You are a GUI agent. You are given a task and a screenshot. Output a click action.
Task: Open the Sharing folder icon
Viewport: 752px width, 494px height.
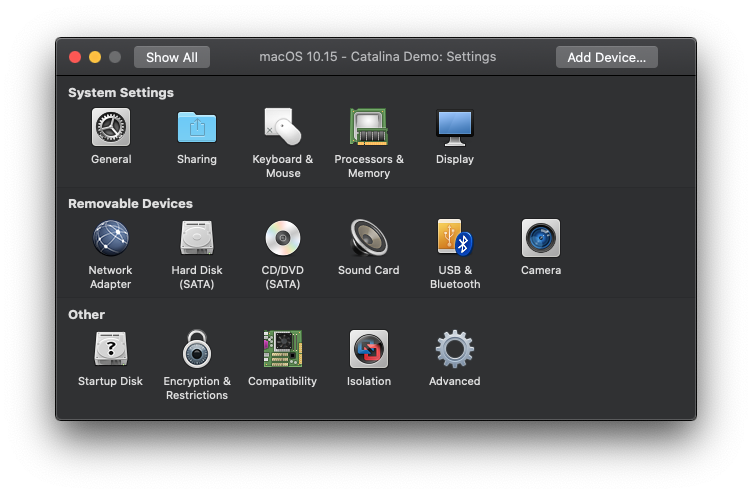(x=197, y=127)
